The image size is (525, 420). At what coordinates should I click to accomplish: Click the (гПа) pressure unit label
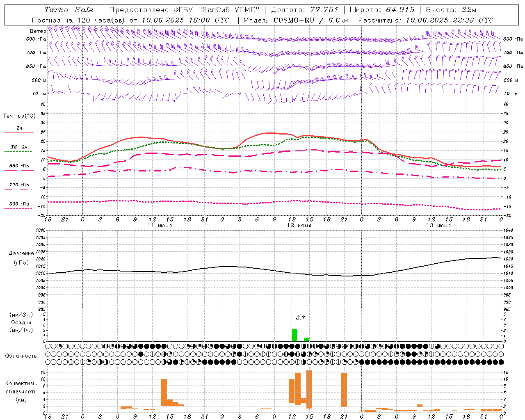tap(21, 263)
